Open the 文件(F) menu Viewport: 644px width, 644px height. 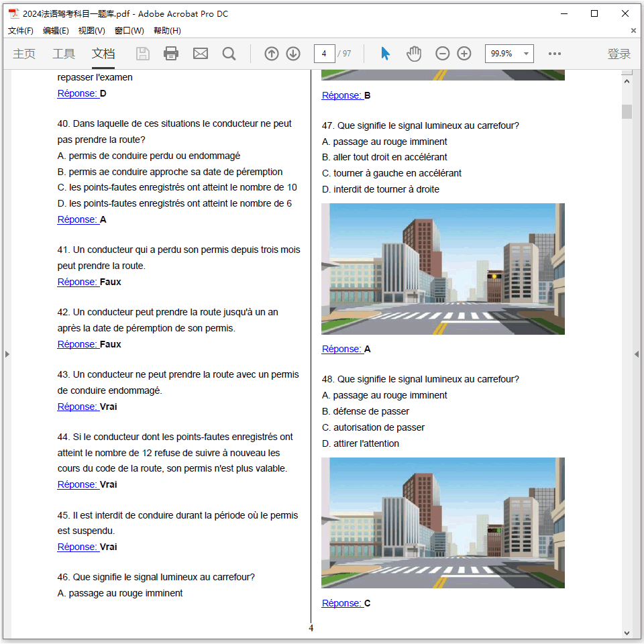coord(20,31)
